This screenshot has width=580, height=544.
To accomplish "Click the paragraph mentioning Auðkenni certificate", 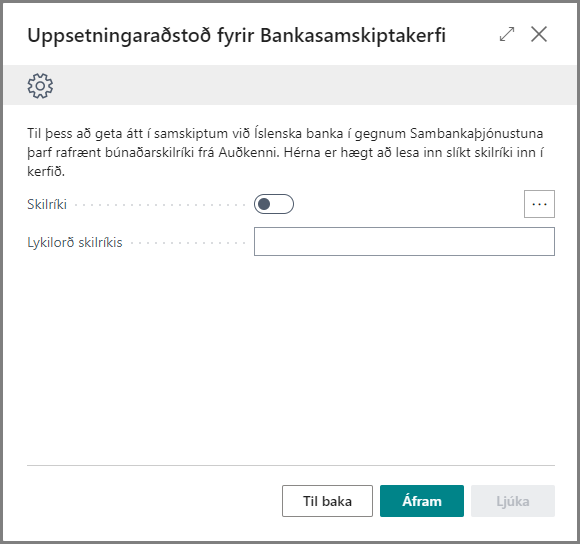I will (285, 152).
